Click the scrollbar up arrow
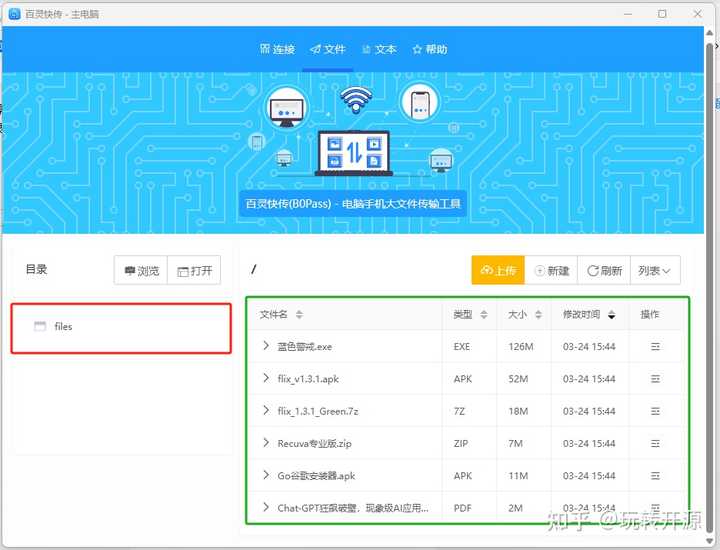Viewport: 720px width, 550px height. (710, 34)
